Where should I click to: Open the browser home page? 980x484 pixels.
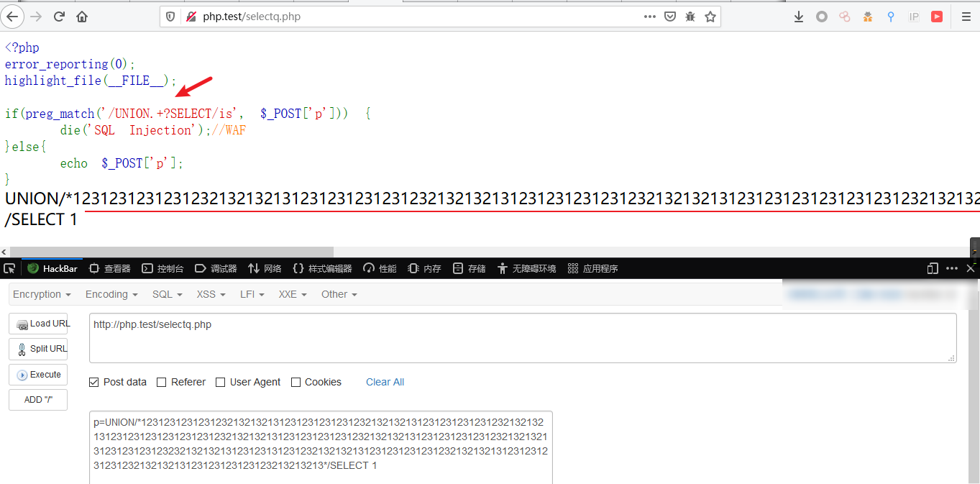pos(82,17)
